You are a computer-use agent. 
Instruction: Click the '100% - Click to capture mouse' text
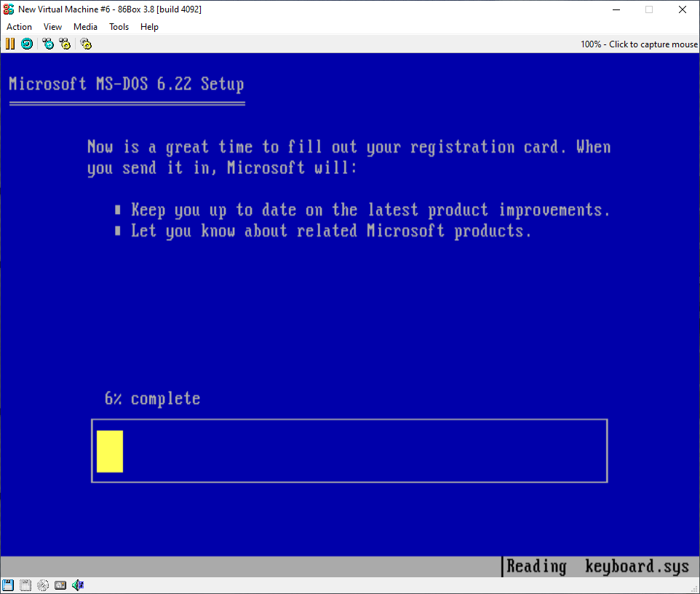pyautogui.click(x=638, y=44)
